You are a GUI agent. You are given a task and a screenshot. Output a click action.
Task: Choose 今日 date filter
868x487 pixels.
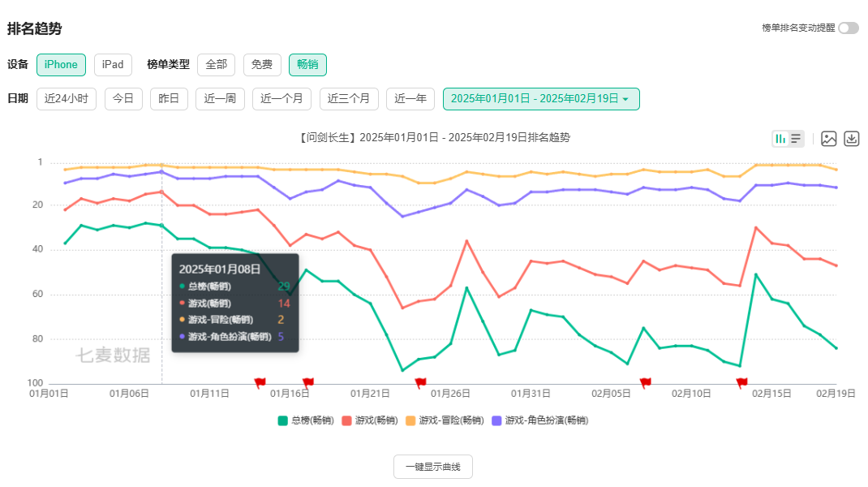coord(123,99)
